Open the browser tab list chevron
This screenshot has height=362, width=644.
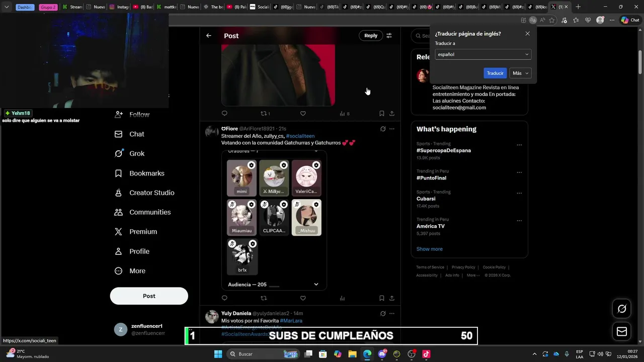tap(7, 7)
